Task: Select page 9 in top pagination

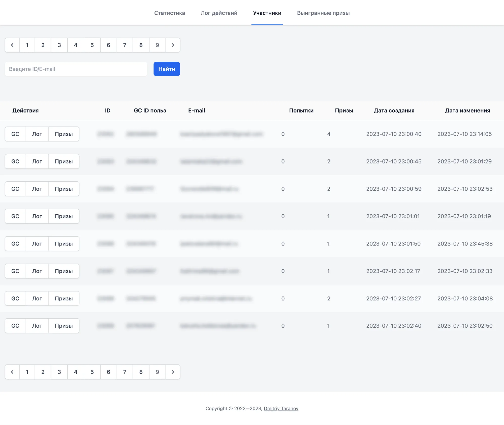Action: (157, 45)
